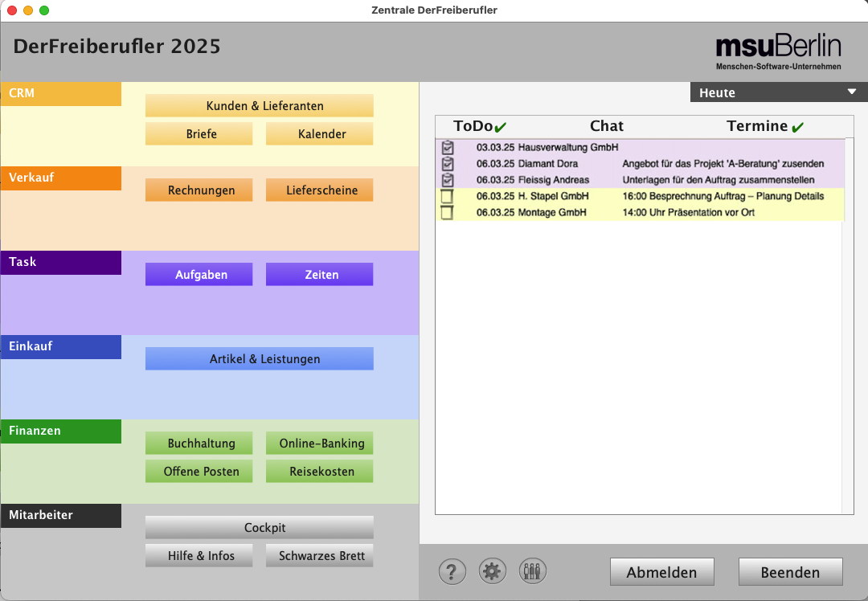Click the vertical scrollbar of the task list
The height and width of the screenshot is (601, 868).
coord(848,321)
